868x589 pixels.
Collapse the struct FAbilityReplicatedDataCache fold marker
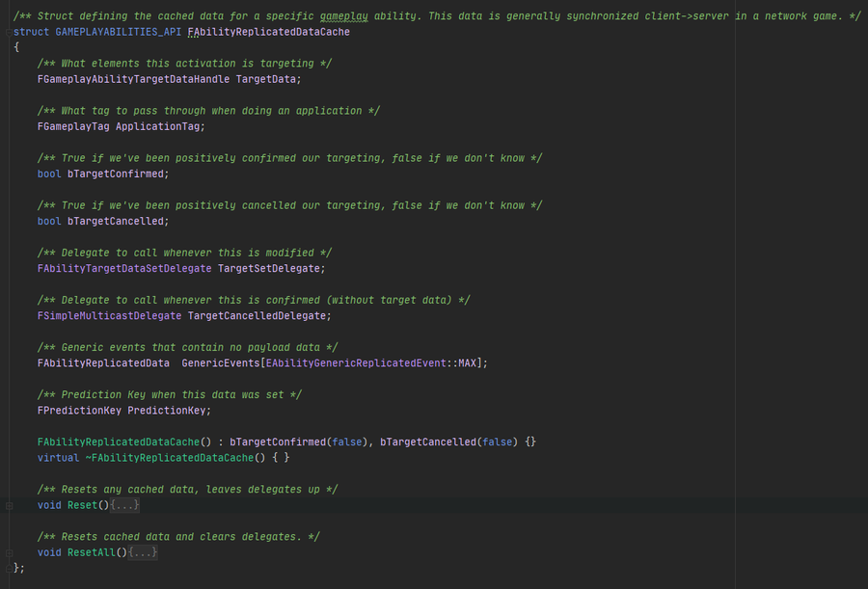click(x=9, y=33)
